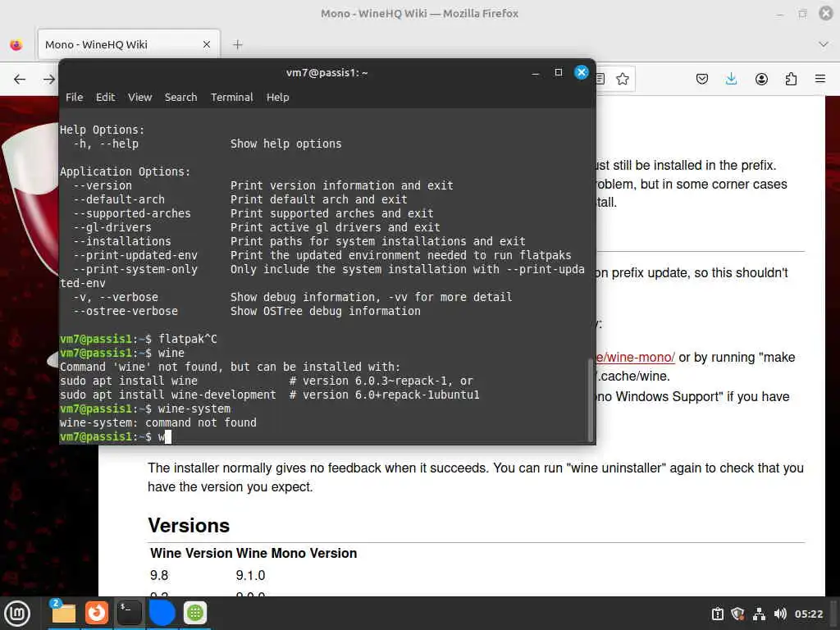Open Firefox account icon
Image resolution: width=840 pixels, height=630 pixels.
click(x=761, y=80)
